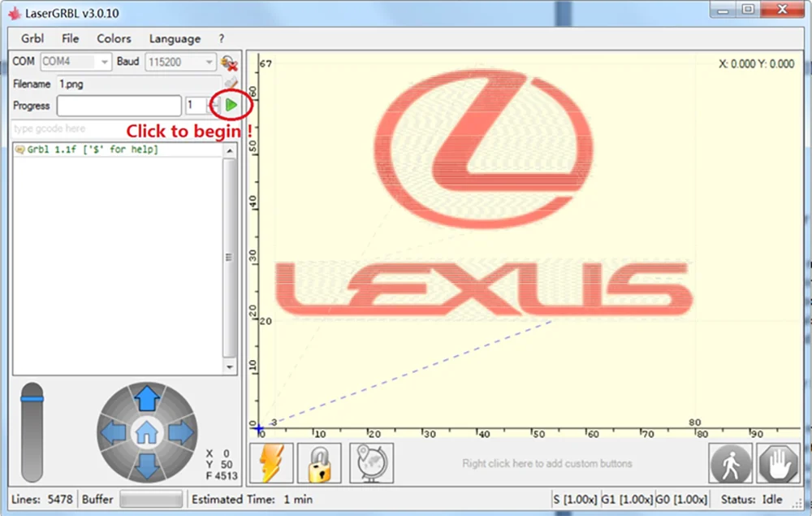
Task: Jog right with the blue right arrow
Action: point(181,432)
